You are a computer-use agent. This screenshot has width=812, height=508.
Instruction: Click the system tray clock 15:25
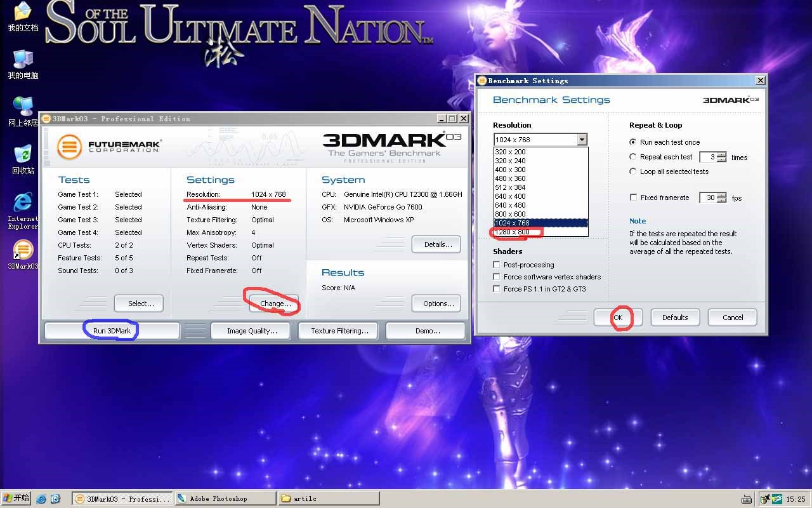point(796,499)
